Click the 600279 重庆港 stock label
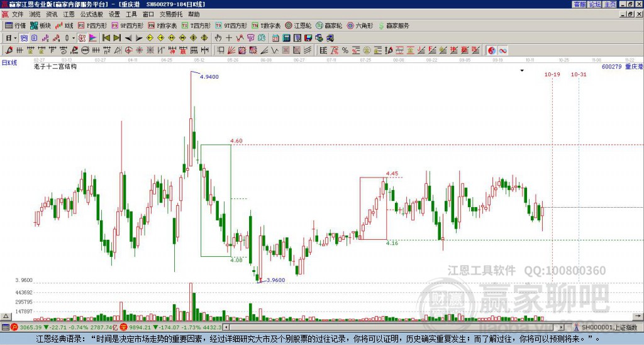This screenshot has height=345, width=644. [x=622, y=66]
